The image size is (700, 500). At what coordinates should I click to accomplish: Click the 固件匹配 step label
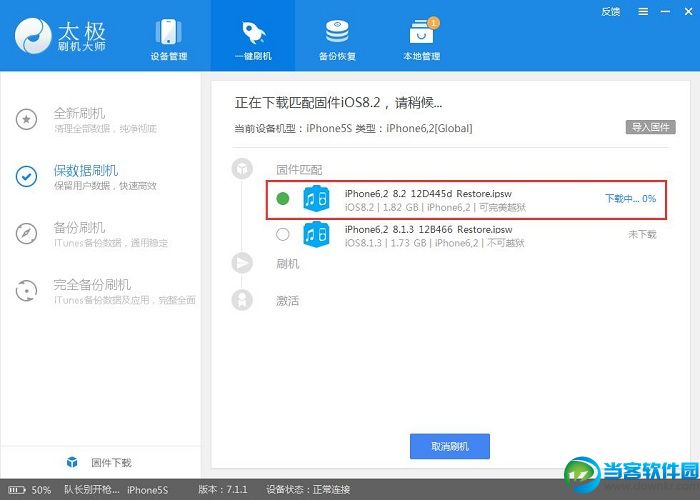[x=299, y=170]
